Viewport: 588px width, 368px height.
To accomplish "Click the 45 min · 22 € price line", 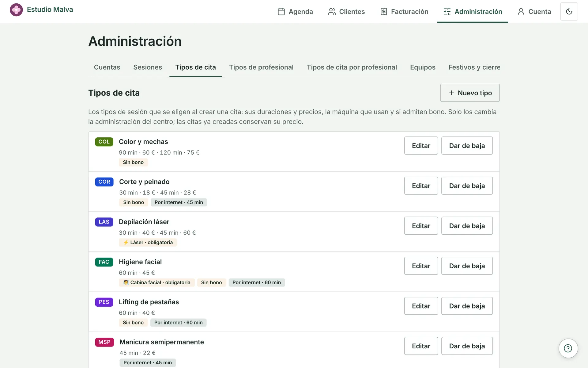I will pos(138,353).
